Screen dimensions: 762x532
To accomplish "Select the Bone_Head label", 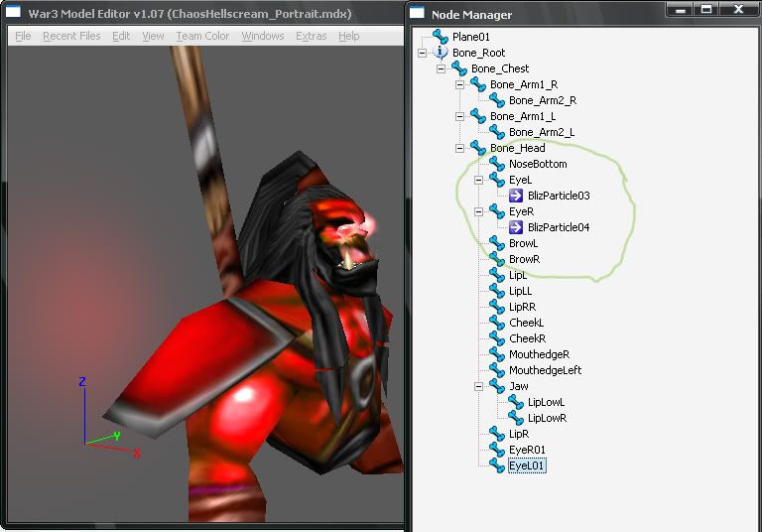I will click(x=518, y=148).
